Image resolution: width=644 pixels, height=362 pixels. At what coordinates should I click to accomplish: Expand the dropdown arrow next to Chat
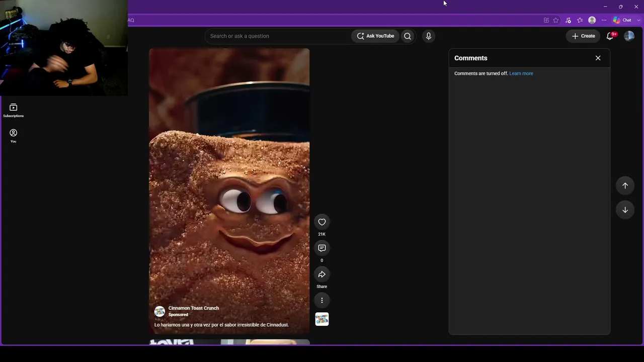(639, 20)
